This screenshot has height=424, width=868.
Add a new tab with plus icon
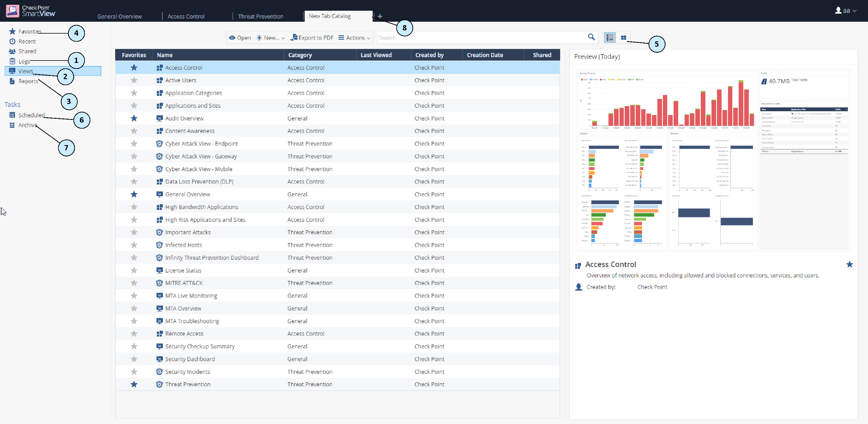coord(380,16)
